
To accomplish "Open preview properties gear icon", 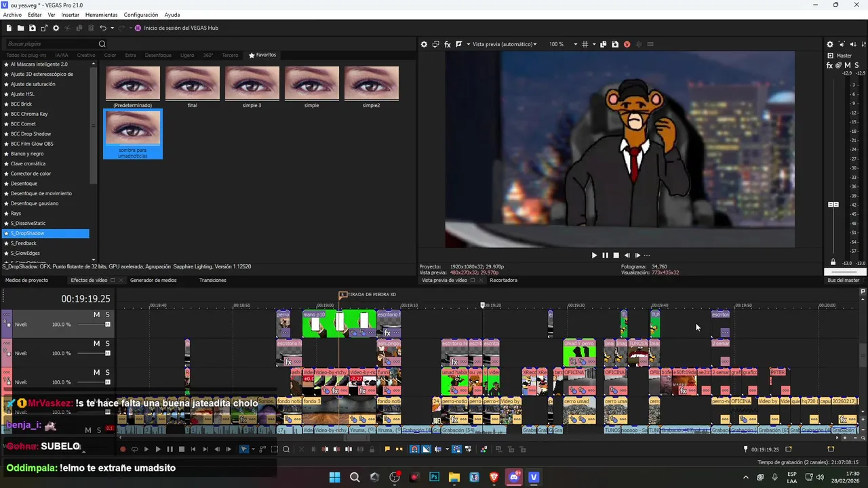I will [x=425, y=44].
